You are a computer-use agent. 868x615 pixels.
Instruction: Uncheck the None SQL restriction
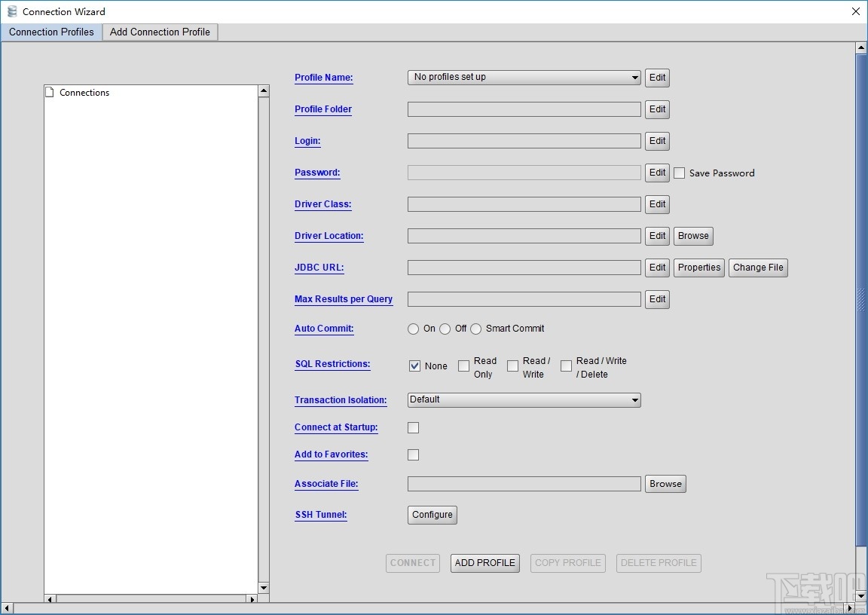click(x=414, y=366)
